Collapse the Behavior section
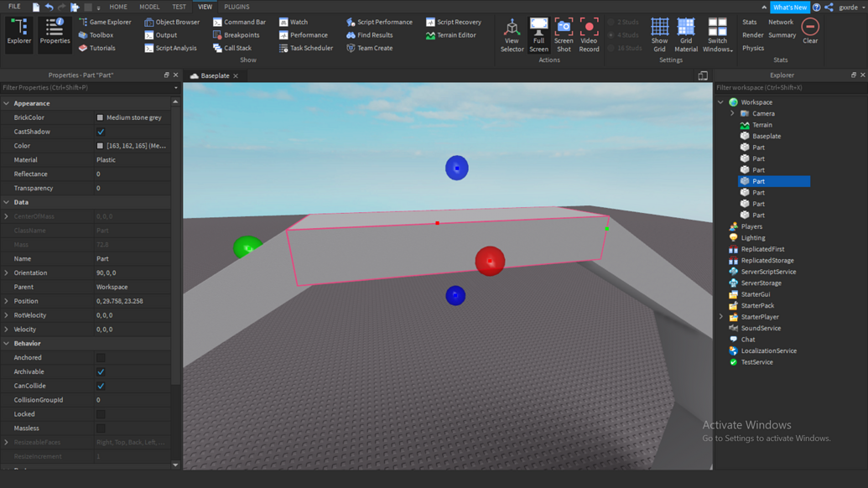The image size is (868, 488). [7, 344]
